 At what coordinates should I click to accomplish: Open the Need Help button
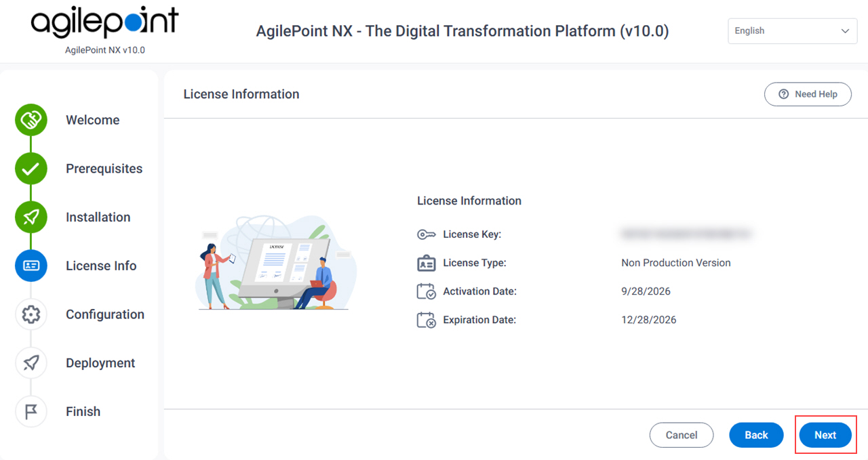[x=808, y=94]
